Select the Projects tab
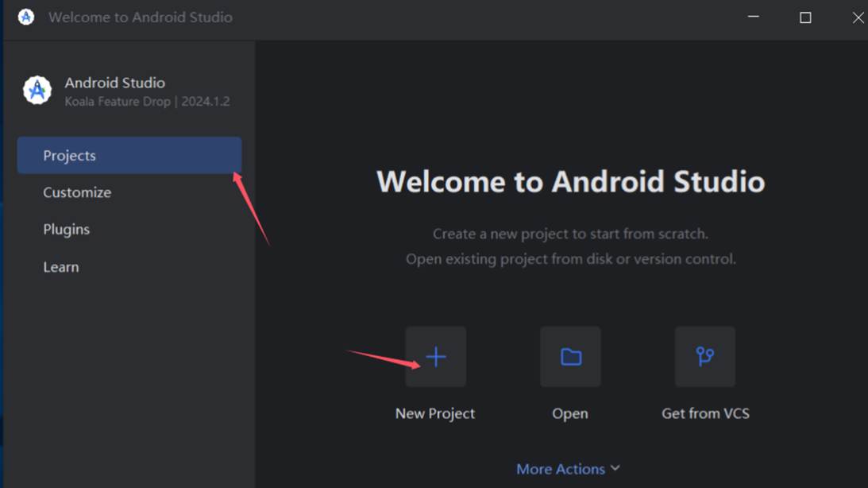 129,156
